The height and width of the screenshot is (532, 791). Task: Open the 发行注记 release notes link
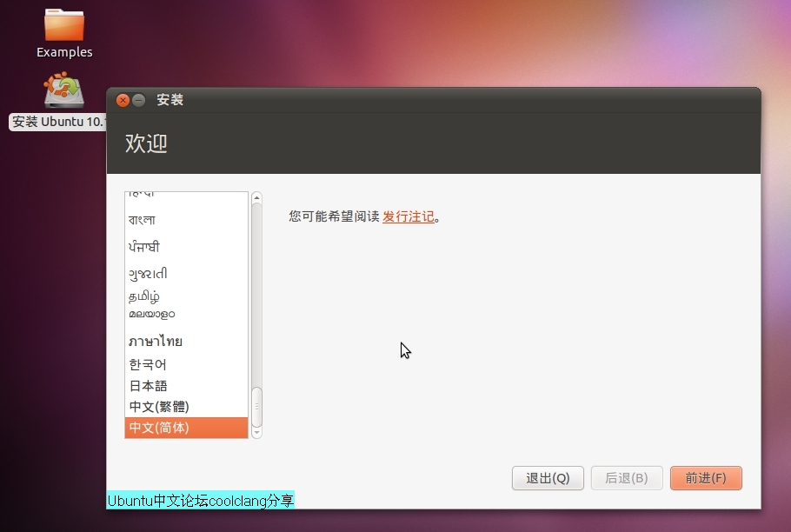point(409,216)
